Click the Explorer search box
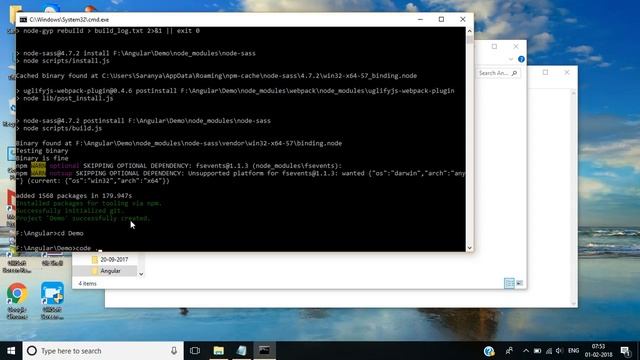Image resolution: width=640 pixels, height=360 pixels. point(498,73)
